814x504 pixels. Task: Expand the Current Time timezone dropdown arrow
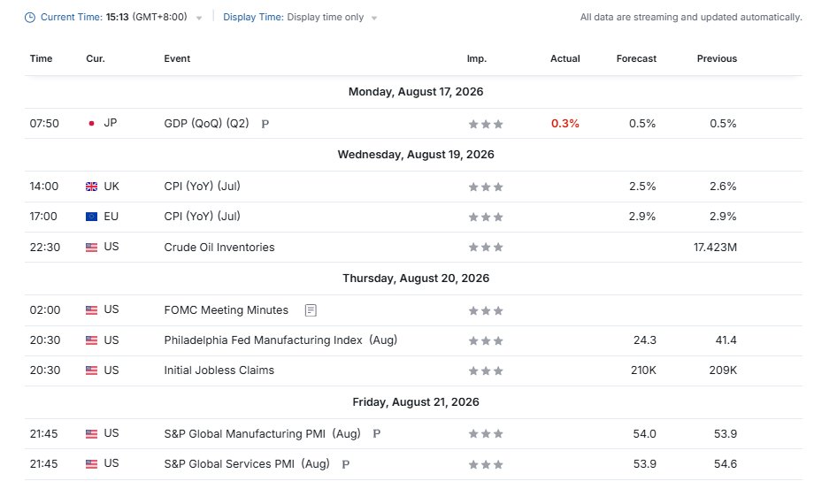(x=199, y=19)
